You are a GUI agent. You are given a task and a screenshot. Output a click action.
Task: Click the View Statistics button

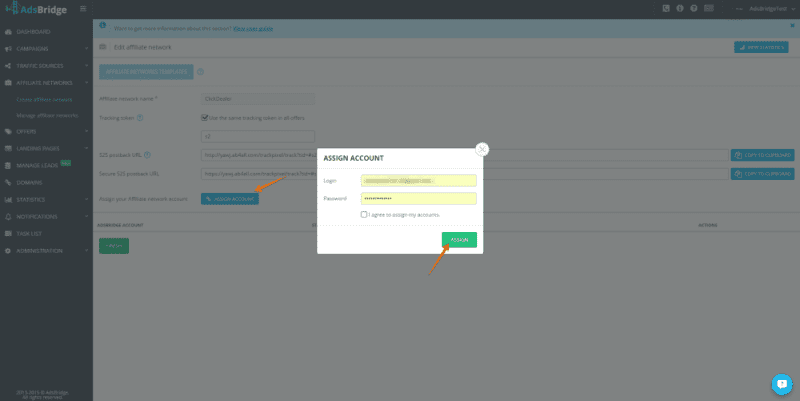point(761,47)
